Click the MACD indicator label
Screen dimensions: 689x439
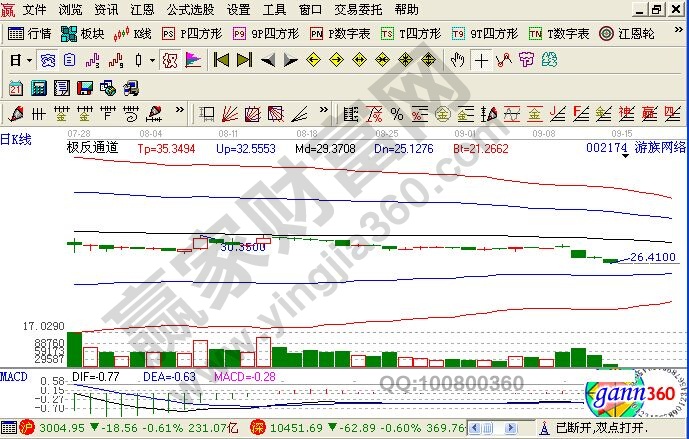14,377
